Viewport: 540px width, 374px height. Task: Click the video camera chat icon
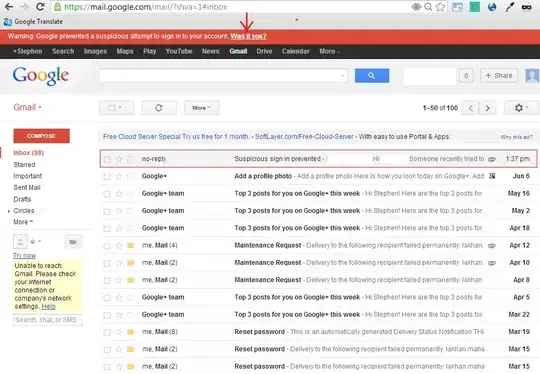tap(73, 242)
